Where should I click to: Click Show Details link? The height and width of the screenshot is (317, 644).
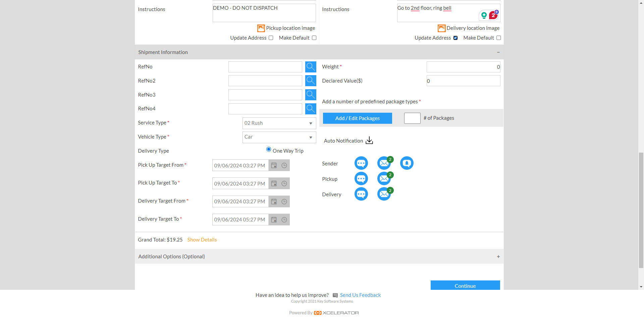click(x=202, y=240)
